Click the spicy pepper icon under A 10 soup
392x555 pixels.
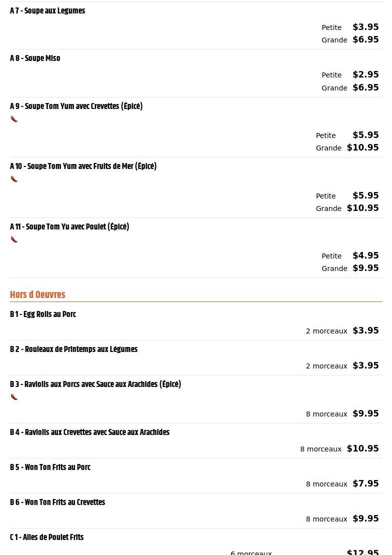[14, 179]
